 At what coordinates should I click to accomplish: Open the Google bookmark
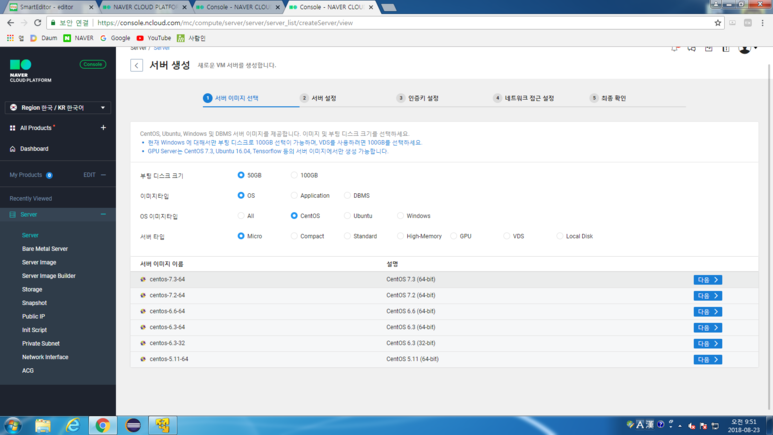(115, 38)
